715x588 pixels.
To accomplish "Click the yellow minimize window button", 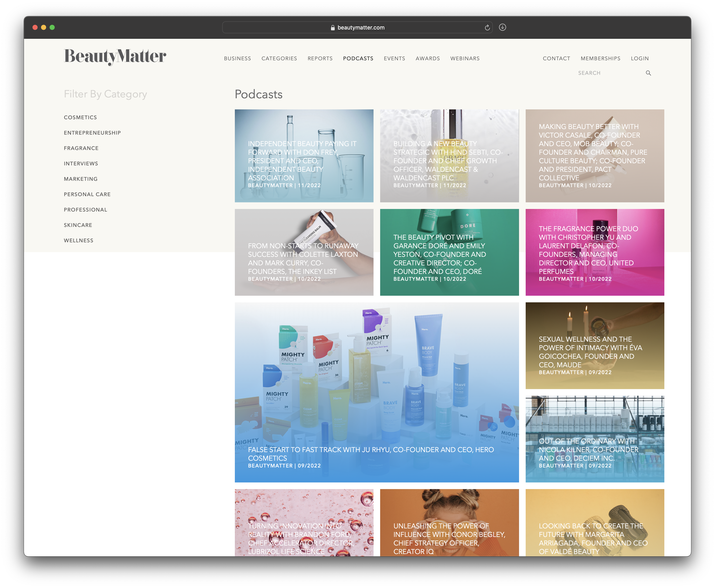I will pyautogui.click(x=43, y=27).
